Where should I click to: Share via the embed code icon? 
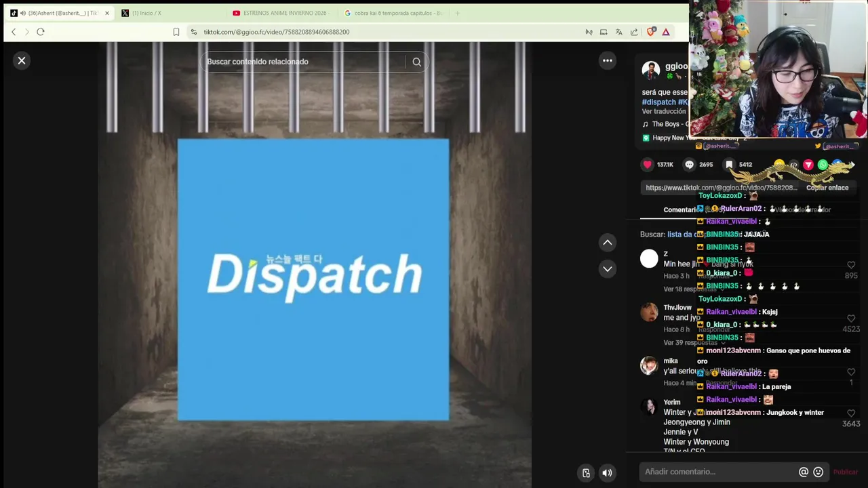[x=793, y=165]
